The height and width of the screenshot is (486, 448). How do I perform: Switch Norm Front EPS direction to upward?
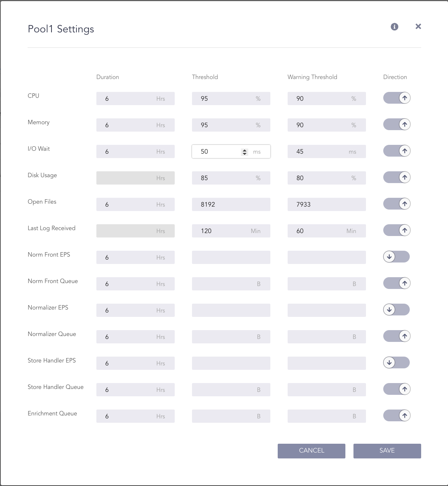point(397,257)
